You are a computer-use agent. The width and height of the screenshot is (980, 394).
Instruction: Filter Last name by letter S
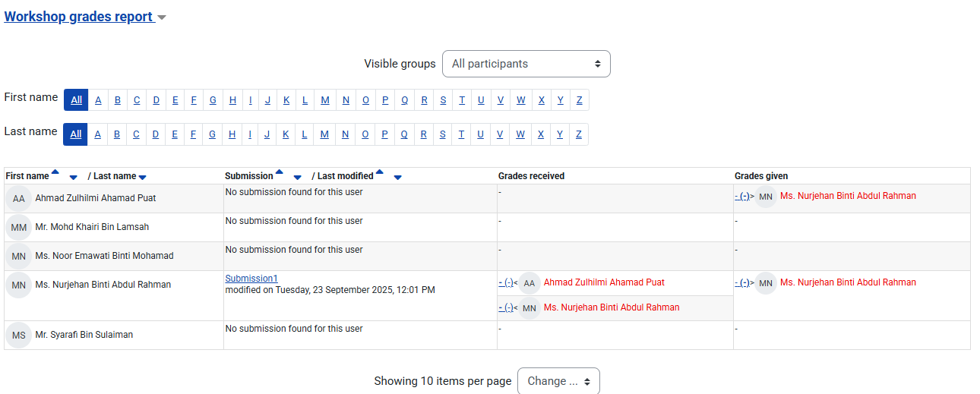tap(443, 134)
